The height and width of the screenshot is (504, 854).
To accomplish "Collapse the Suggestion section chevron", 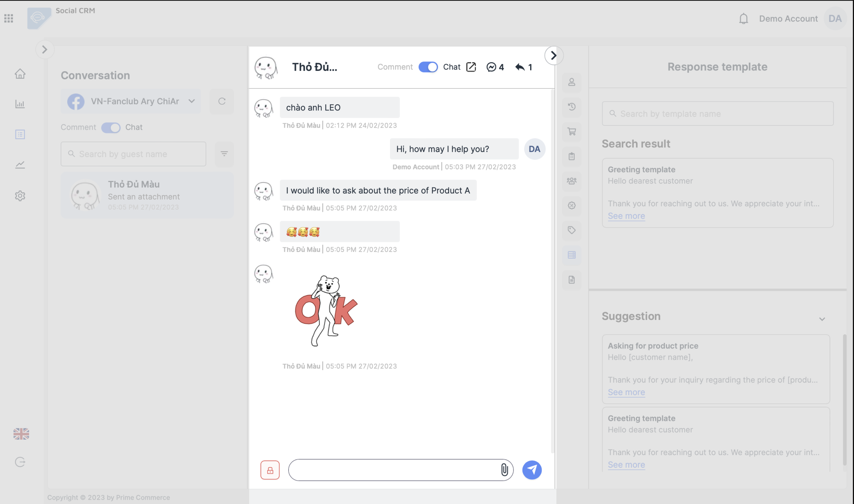I will coord(822,319).
